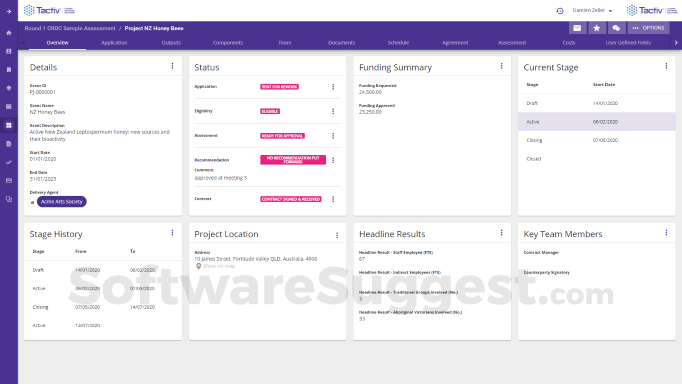This screenshot has height=384, width=682.
Task: Click the comment 'approved at meeting 5'
Action: tap(220, 178)
